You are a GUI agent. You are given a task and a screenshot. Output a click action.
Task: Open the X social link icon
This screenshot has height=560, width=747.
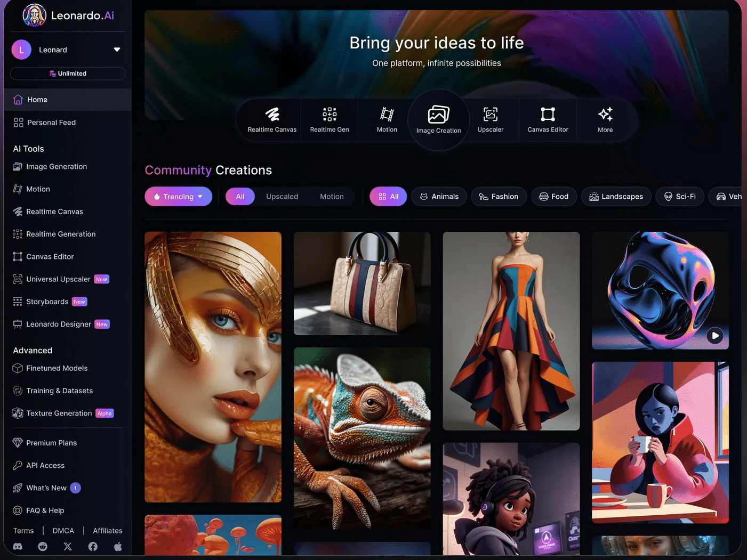tap(68, 546)
